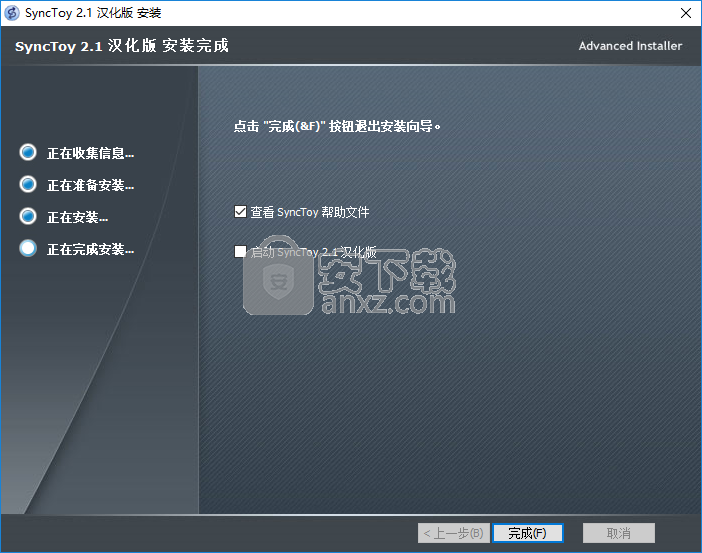
Task: Click the SyncToy app icon in title bar
Action: pos(12,13)
